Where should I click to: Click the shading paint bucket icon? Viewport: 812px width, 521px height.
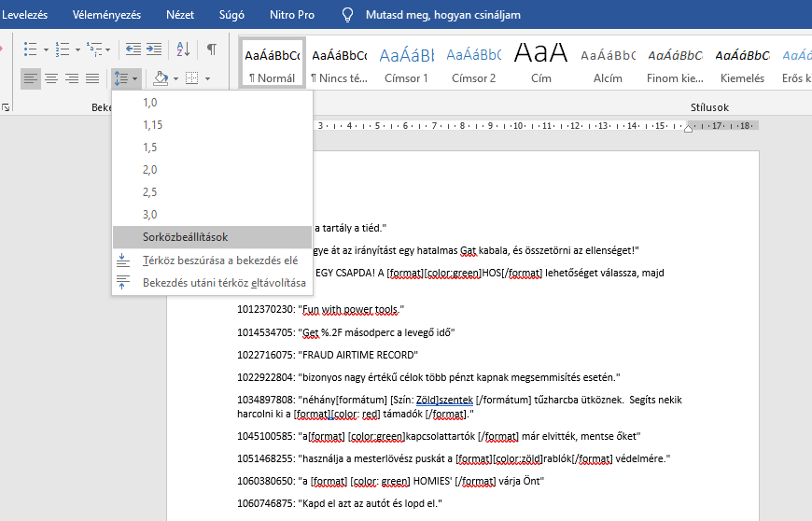tap(161, 78)
